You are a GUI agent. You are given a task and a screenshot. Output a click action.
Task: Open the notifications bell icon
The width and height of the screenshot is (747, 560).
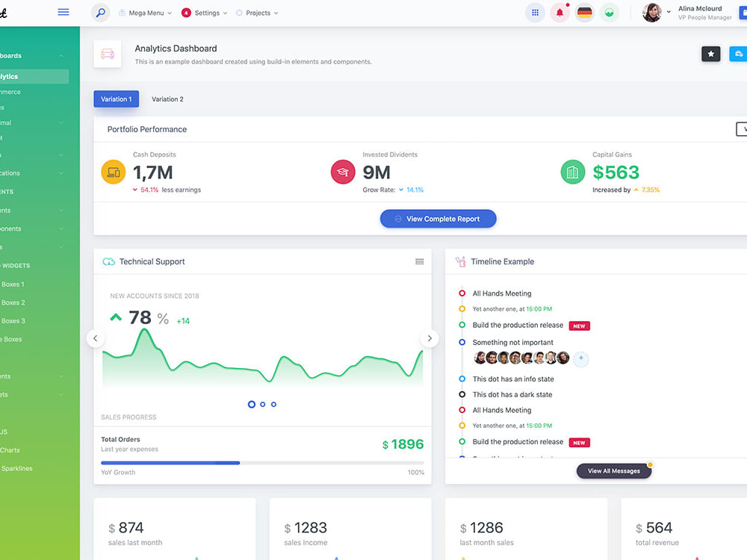coord(560,13)
